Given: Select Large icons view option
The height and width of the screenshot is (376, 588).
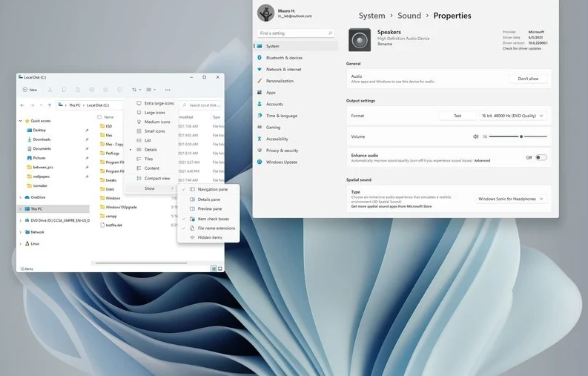Looking at the screenshot, I should [151, 113].
